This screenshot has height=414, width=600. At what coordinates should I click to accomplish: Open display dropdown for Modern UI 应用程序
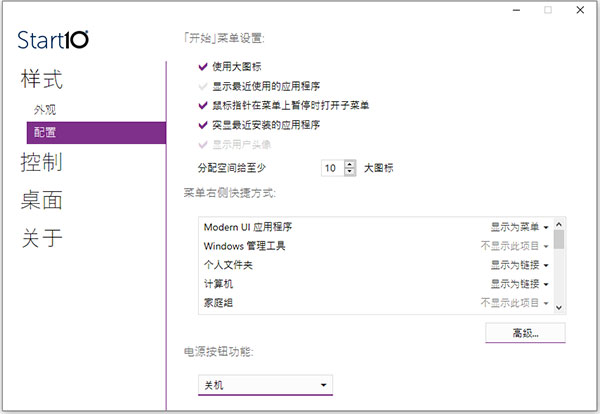coord(518,227)
